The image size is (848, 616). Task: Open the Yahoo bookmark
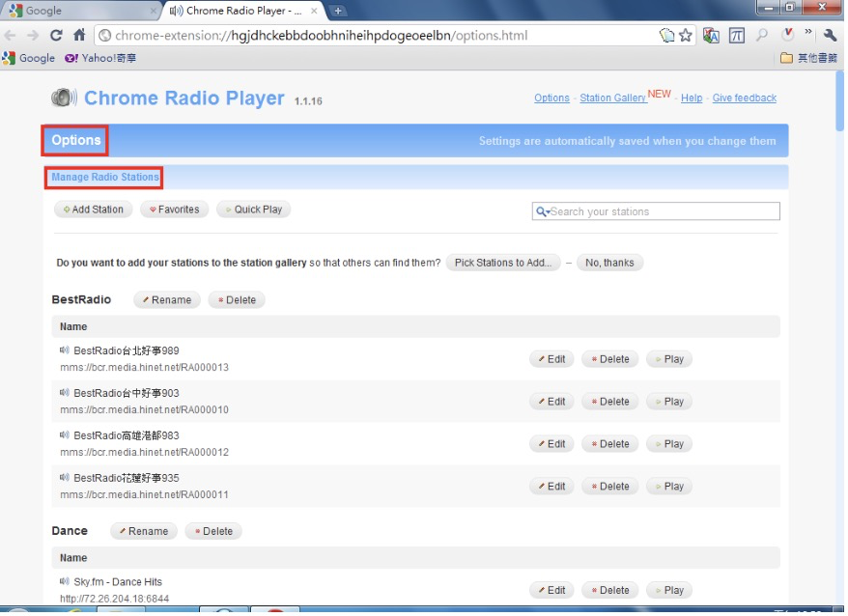[100, 58]
